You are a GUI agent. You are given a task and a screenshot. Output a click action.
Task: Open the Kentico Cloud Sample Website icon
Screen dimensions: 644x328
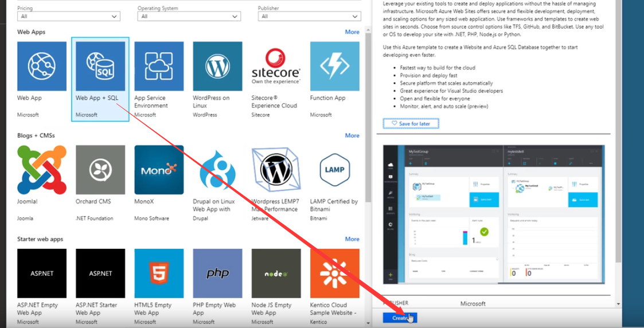335,274
